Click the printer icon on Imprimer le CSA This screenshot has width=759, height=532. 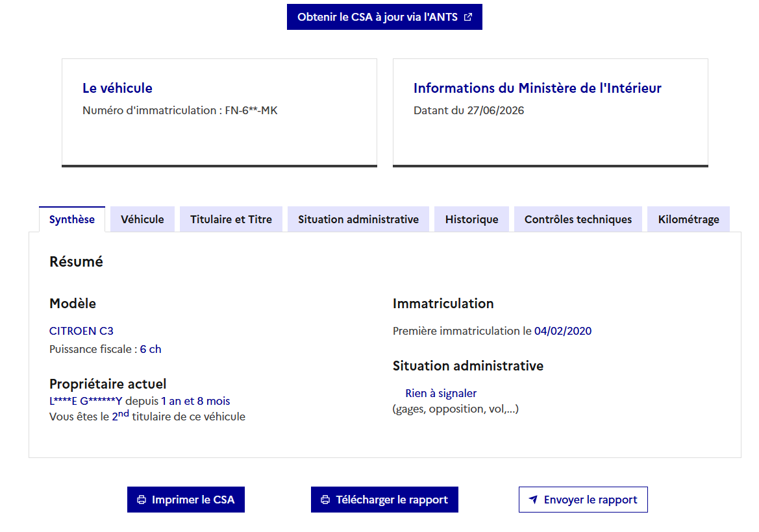click(x=142, y=500)
